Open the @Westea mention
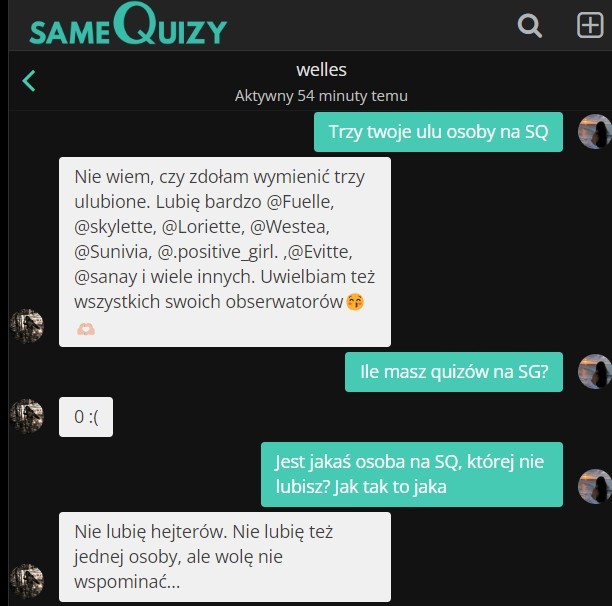The width and height of the screenshot is (612, 606). click(290, 227)
